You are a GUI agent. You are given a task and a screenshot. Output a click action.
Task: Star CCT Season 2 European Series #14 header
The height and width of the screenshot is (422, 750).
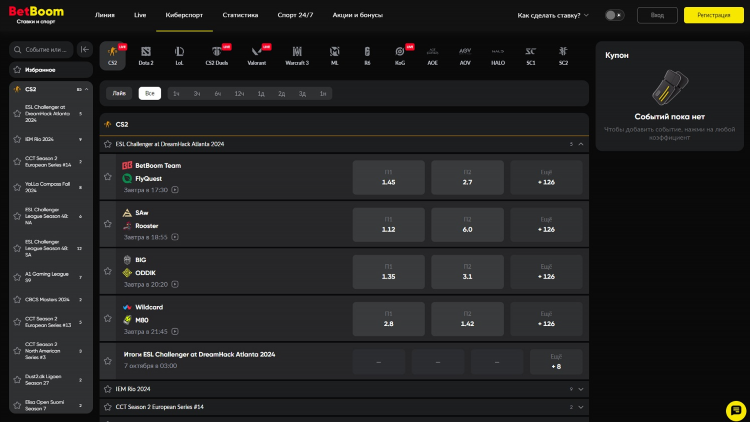(108, 407)
